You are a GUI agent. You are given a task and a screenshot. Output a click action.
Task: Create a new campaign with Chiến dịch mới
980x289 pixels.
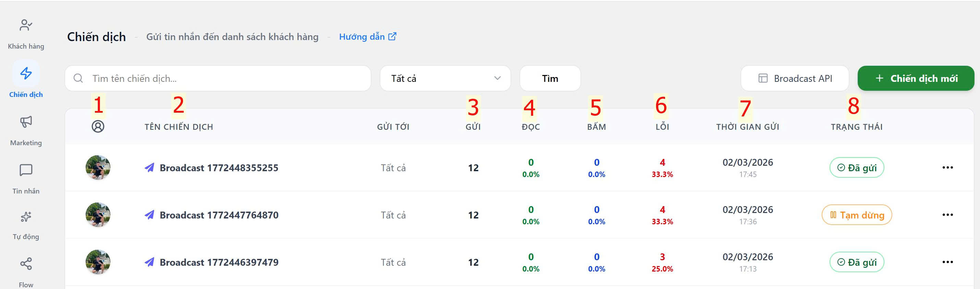[x=916, y=78]
